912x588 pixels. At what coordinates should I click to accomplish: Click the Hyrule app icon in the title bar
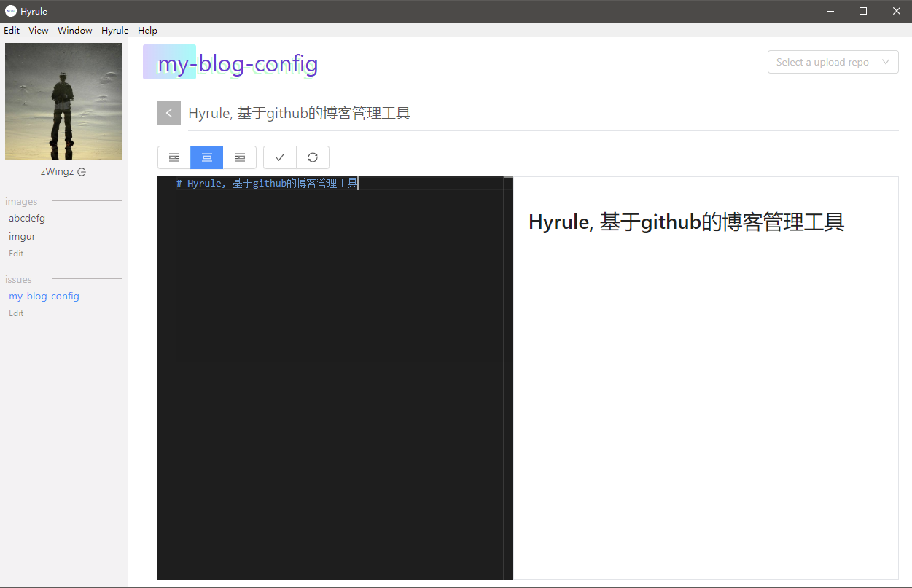tap(11, 11)
